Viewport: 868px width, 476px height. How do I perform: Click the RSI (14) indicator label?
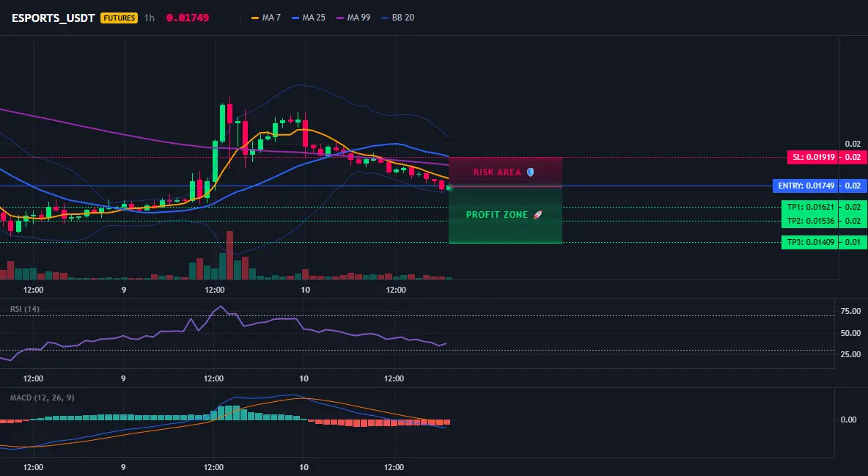[x=25, y=309]
